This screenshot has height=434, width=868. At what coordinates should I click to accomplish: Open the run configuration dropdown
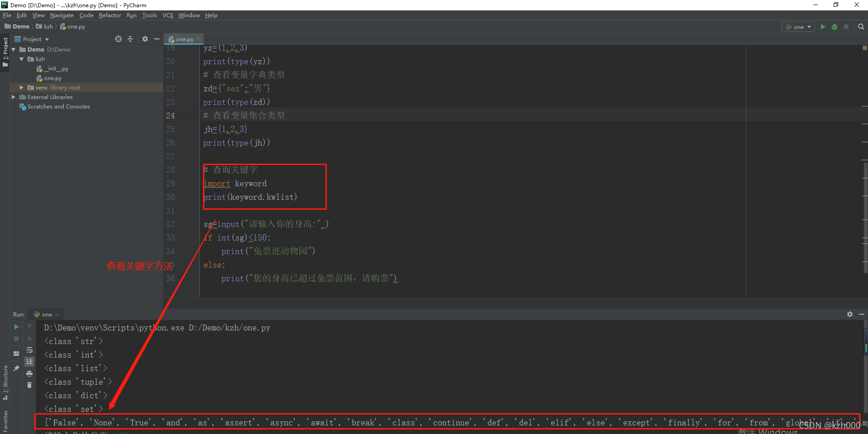[798, 27]
